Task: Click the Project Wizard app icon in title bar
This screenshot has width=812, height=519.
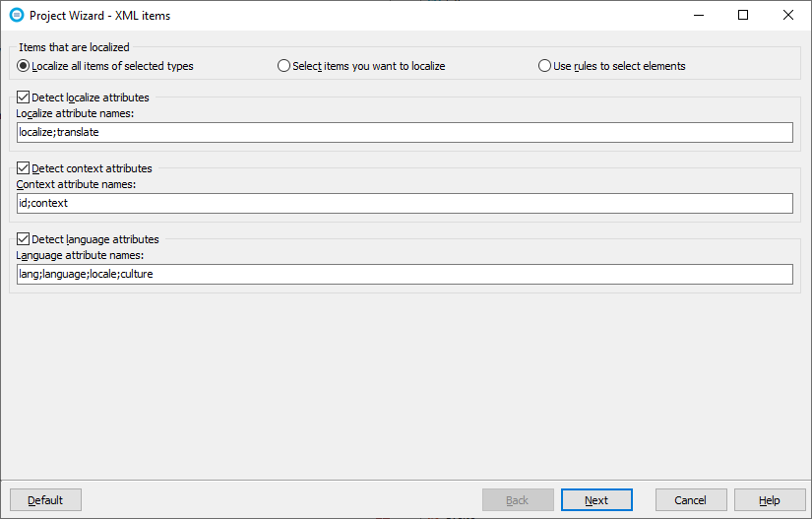Action: point(16,16)
